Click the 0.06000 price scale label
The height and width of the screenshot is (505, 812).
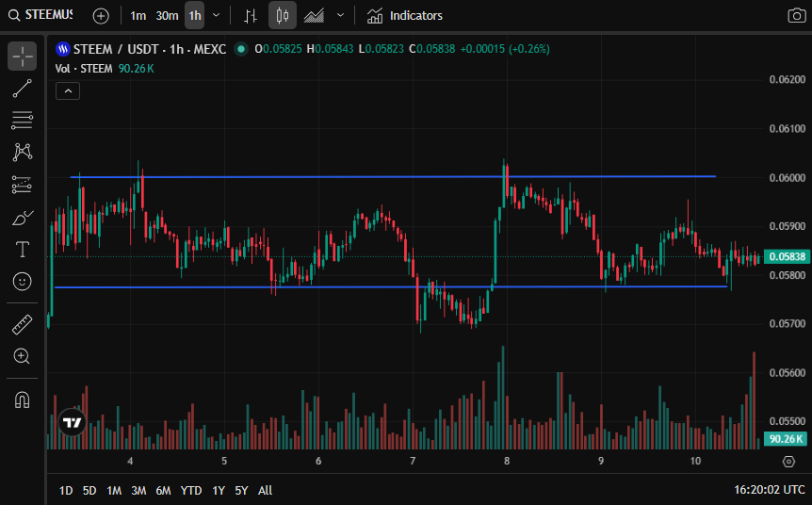[x=788, y=178]
